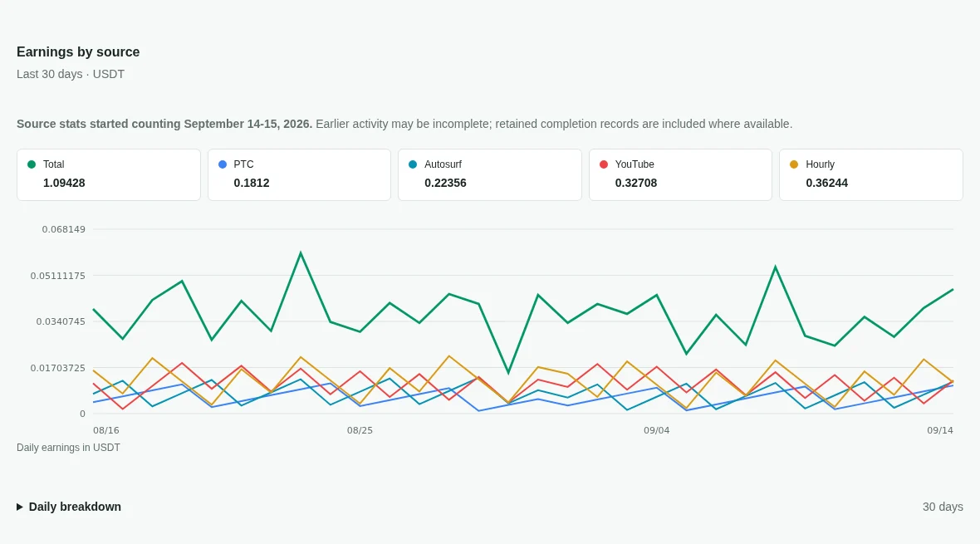Click the Last 30 days · USDT subtitle

coord(71,74)
